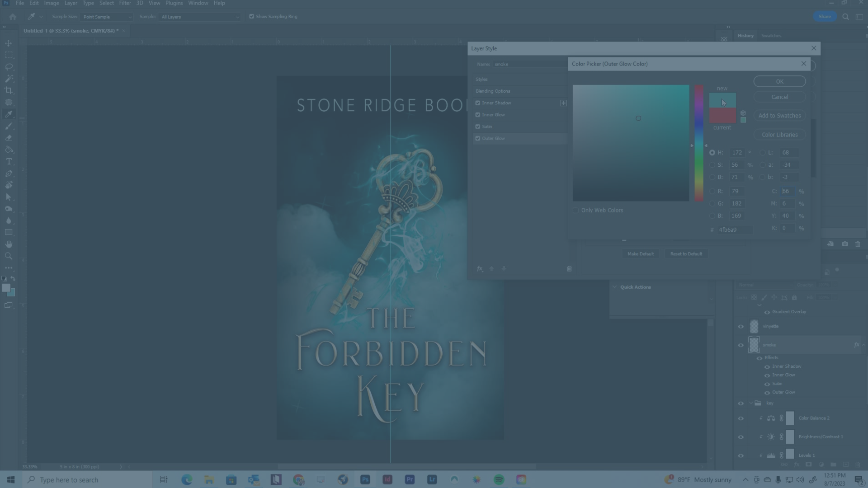Click the vertical hue slider strip
Image resolution: width=868 pixels, height=488 pixels.
699,143
